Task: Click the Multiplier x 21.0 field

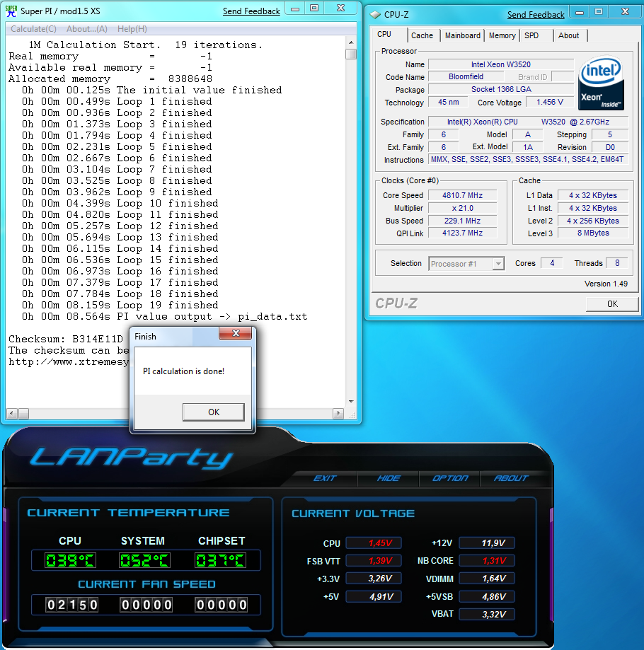Action: click(x=462, y=208)
